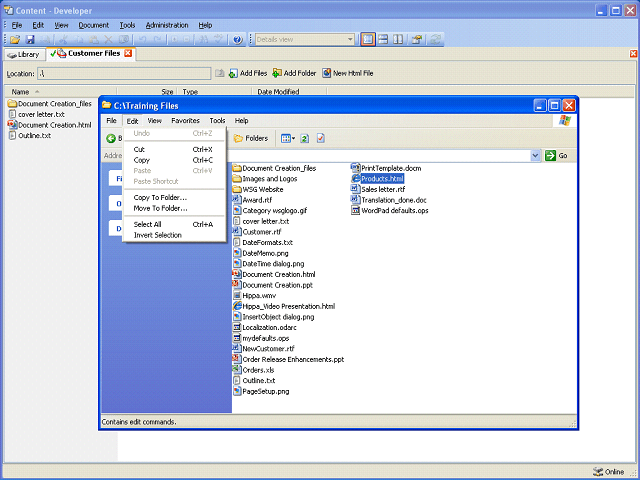Open the Details view combo box

pyautogui.click(x=304, y=40)
